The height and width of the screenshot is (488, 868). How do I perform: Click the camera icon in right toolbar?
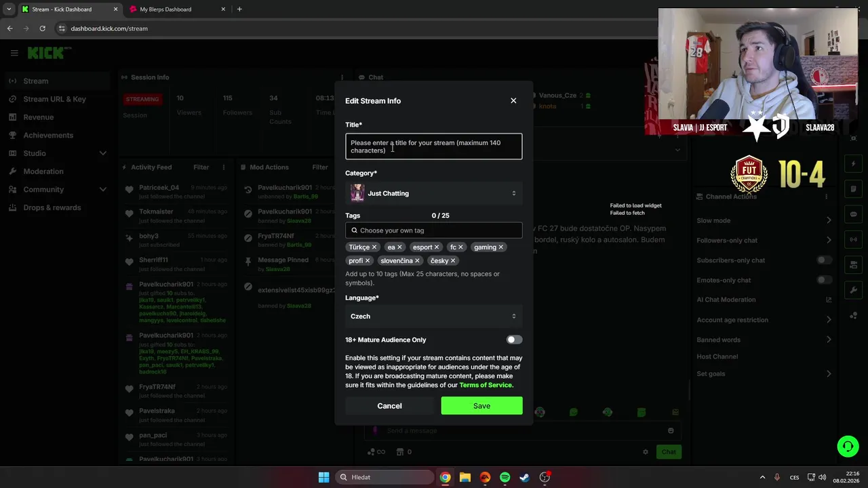click(x=853, y=264)
